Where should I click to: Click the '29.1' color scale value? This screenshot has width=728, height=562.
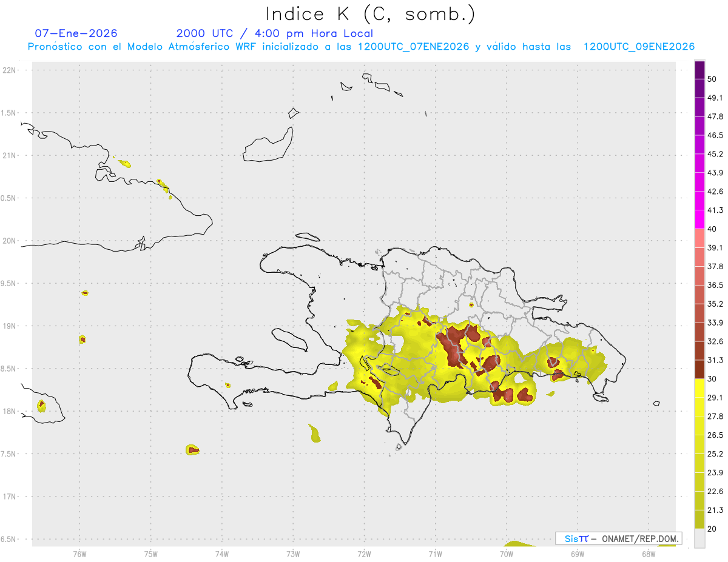tap(715, 398)
